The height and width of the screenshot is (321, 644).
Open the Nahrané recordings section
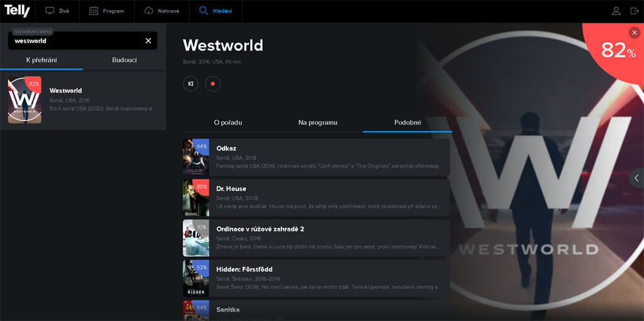coord(162,11)
